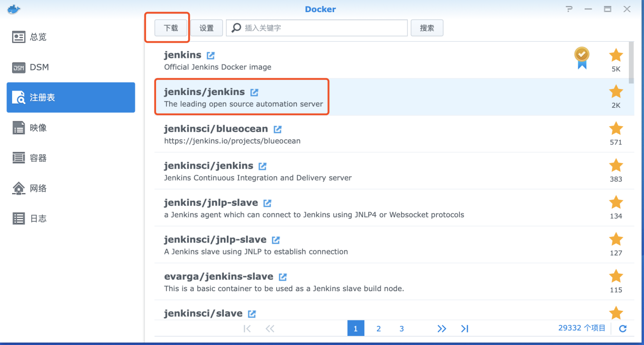Open external link icon beside jenkinsci/slave
The height and width of the screenshot is (345, 644).
click(x=252, y=314)
